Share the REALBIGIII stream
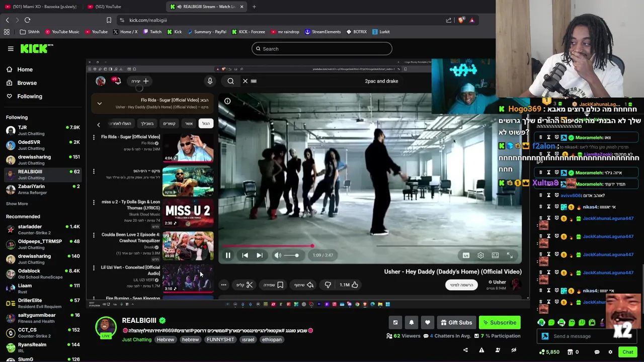 click(465, 350)
